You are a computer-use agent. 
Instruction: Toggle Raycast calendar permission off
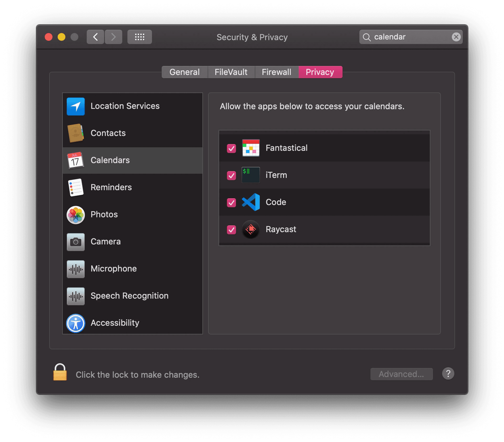231,229
